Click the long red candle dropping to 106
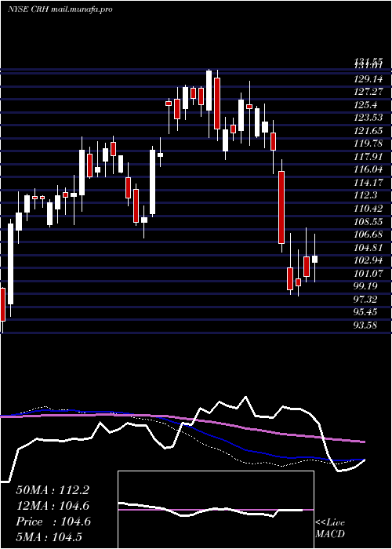Image resolution: width=392 pixels, height=549 pixels. click(x=281, y=207)
